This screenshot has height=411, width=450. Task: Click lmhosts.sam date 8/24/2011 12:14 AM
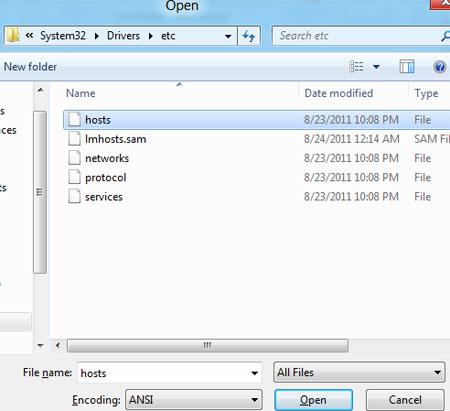(x=352, y=139)
